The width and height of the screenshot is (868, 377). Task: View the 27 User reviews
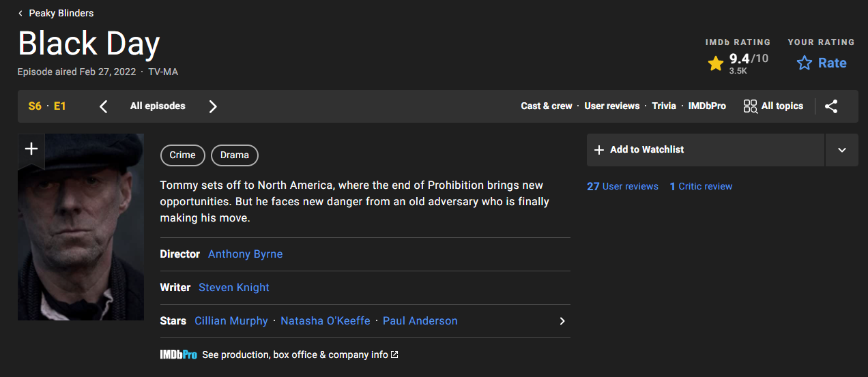click(x=622, y=186)
